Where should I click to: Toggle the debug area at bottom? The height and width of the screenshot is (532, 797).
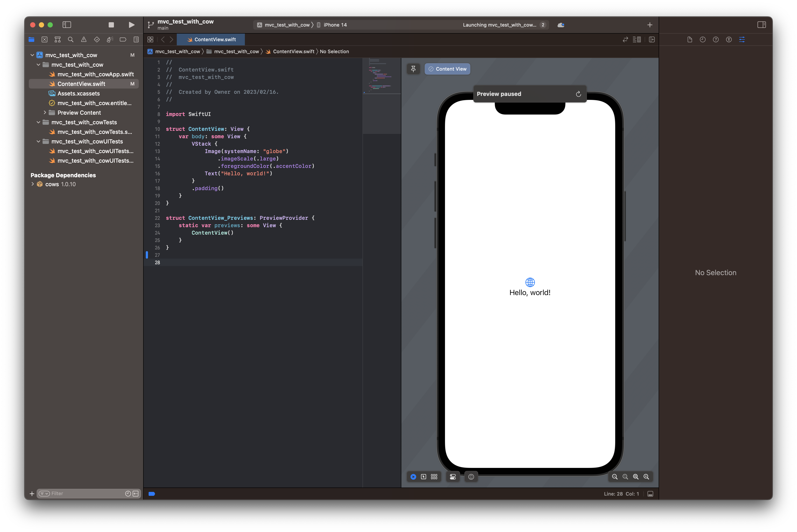(x=650, y=494)
